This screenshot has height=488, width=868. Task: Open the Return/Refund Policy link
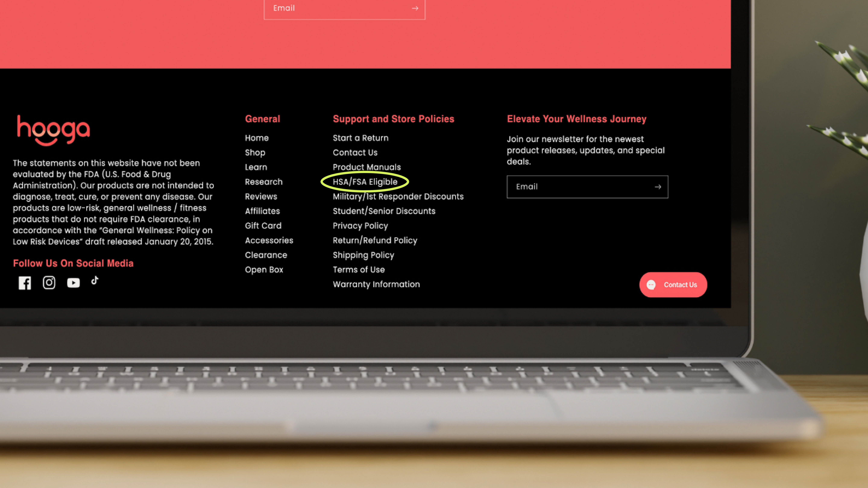(x=375, y=241)
